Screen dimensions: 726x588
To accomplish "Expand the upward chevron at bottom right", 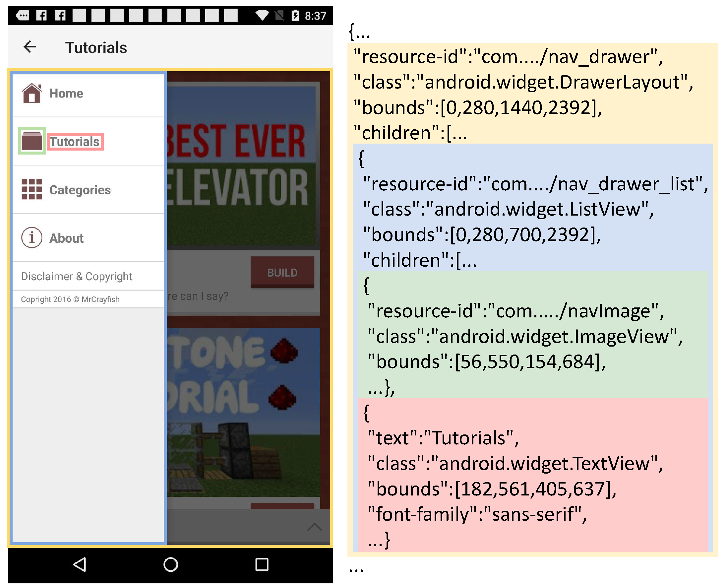I will click(x=314, y=527).
